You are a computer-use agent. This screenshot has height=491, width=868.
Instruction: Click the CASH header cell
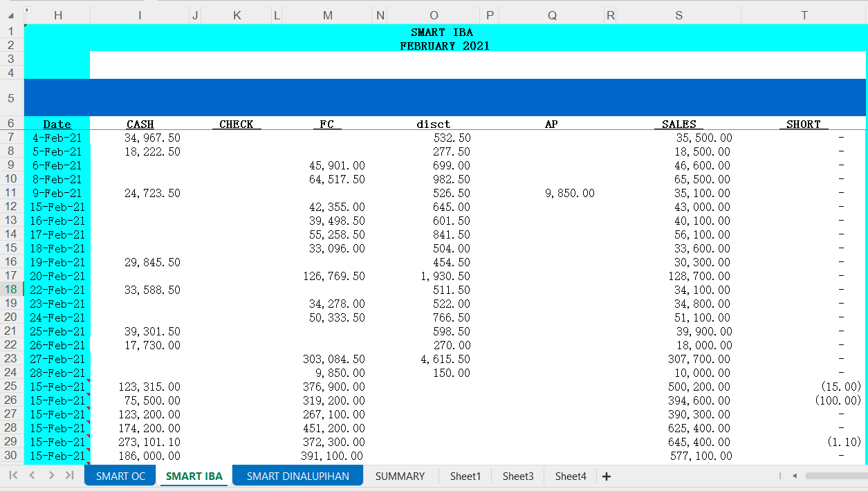[140, 124]
